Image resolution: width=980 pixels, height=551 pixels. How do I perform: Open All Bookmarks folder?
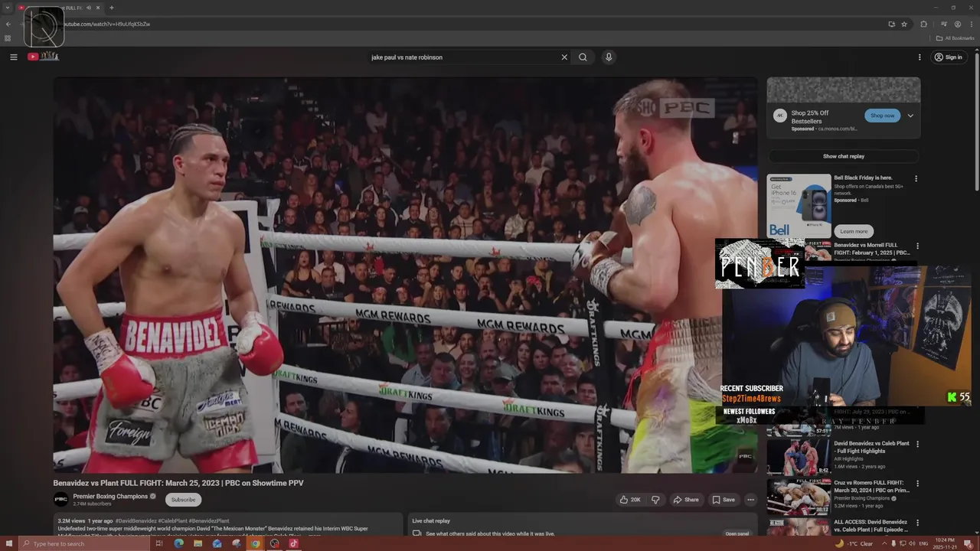point(955,38)
